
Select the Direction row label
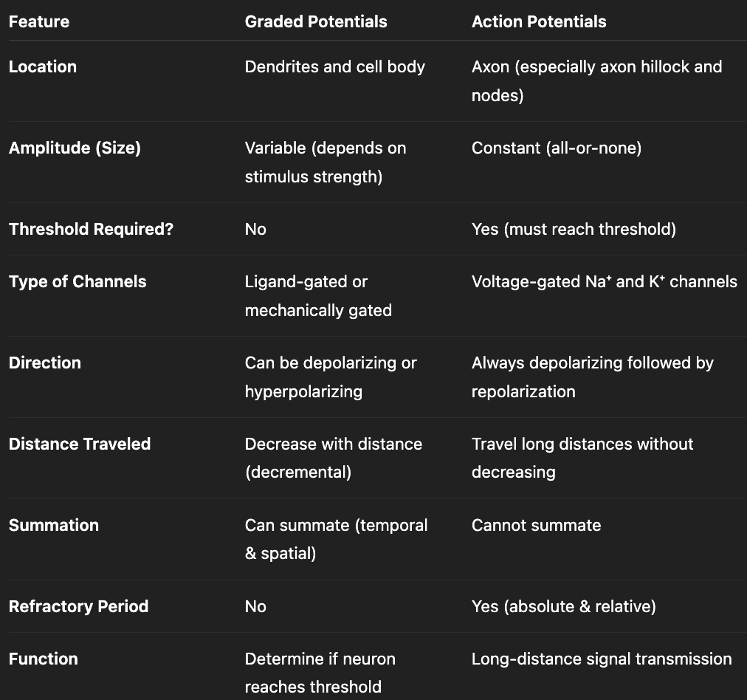pyautogui.click(x=45, y=363)
